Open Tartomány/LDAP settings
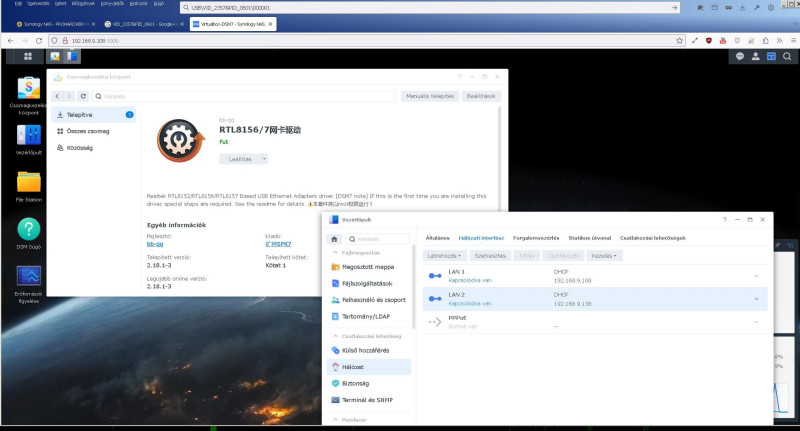800x431 pixels. click(x=368, y=316)
